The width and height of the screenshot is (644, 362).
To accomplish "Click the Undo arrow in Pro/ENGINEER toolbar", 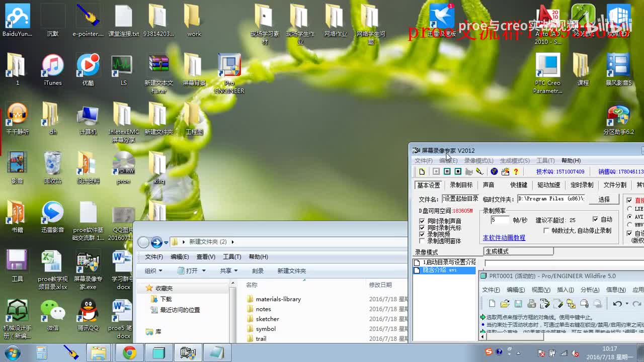I will [x=617, y=304].
